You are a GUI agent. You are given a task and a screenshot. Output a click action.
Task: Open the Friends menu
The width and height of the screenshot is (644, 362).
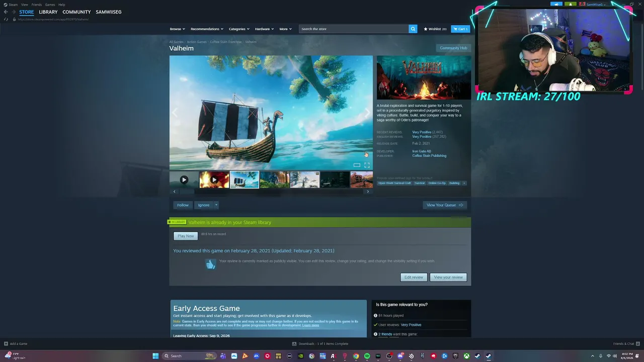click(37, 5)
